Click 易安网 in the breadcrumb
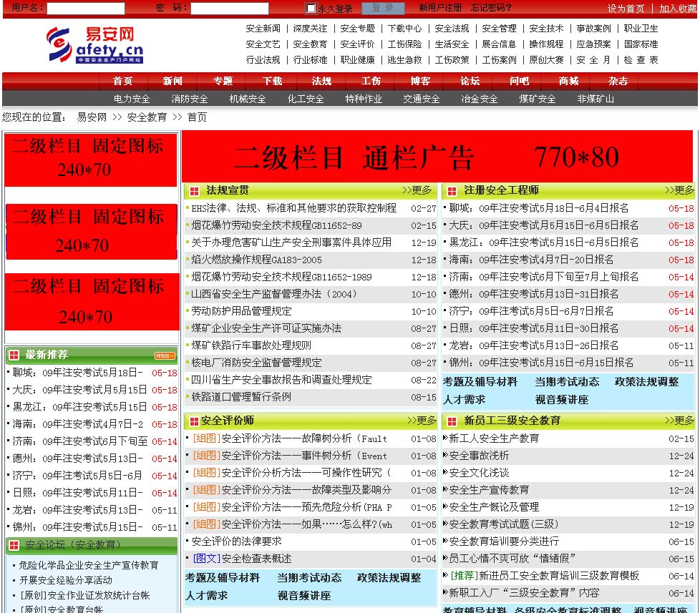Image resolution: width=700 pixels, height=613 pixels. (92, 117)
